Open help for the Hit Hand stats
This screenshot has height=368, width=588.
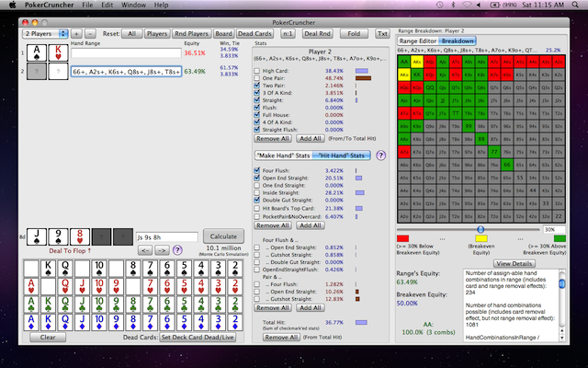380,155
